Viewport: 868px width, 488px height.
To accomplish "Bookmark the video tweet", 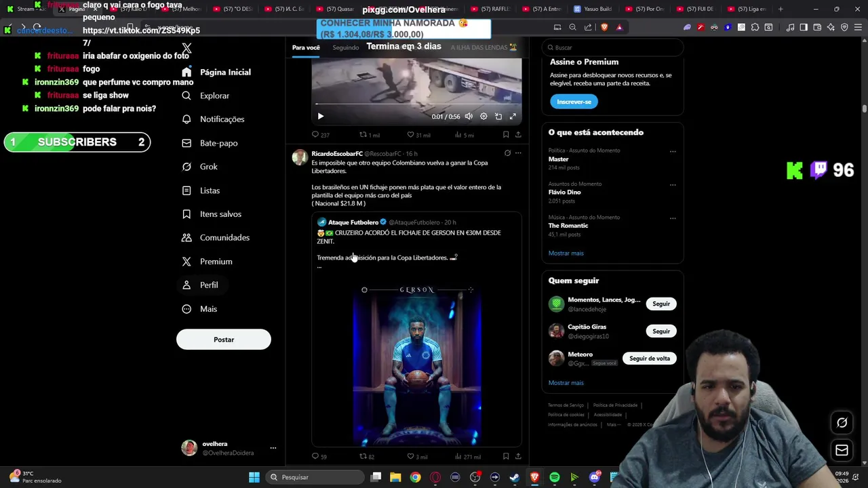I will point(506,135).
